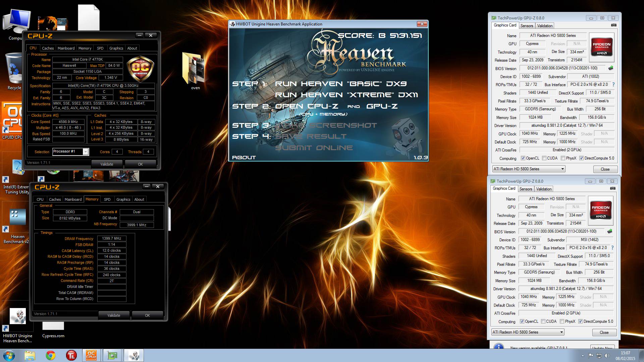
Task: Click RUN HEAVEN "BASIC" DX9
Action: click(340, 84)
